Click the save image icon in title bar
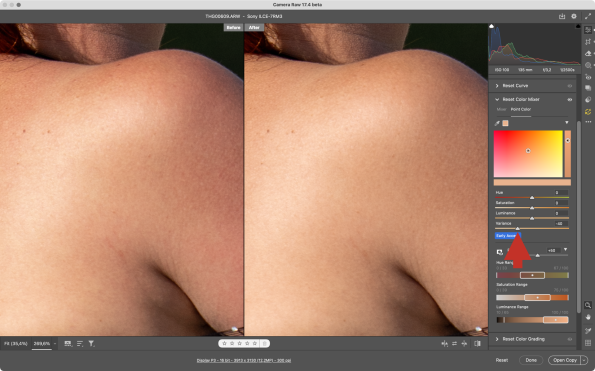 (562, 16)
